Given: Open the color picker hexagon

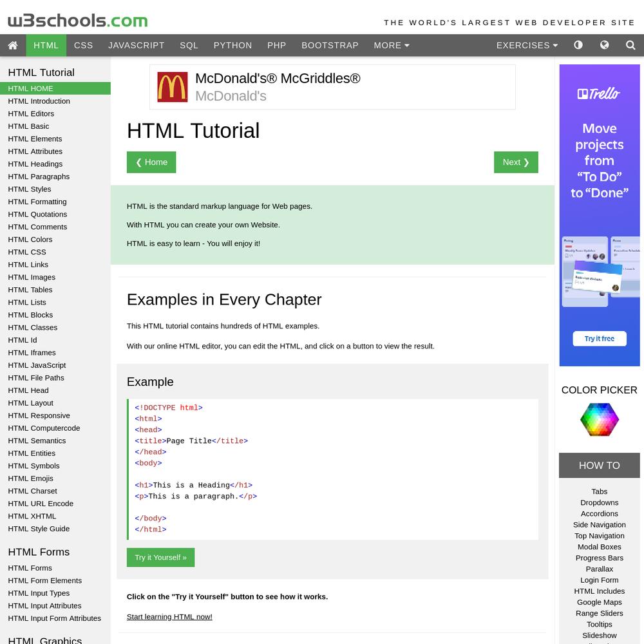Looking at the screenshot, I should pyautogui.click(x=599, y=419).
